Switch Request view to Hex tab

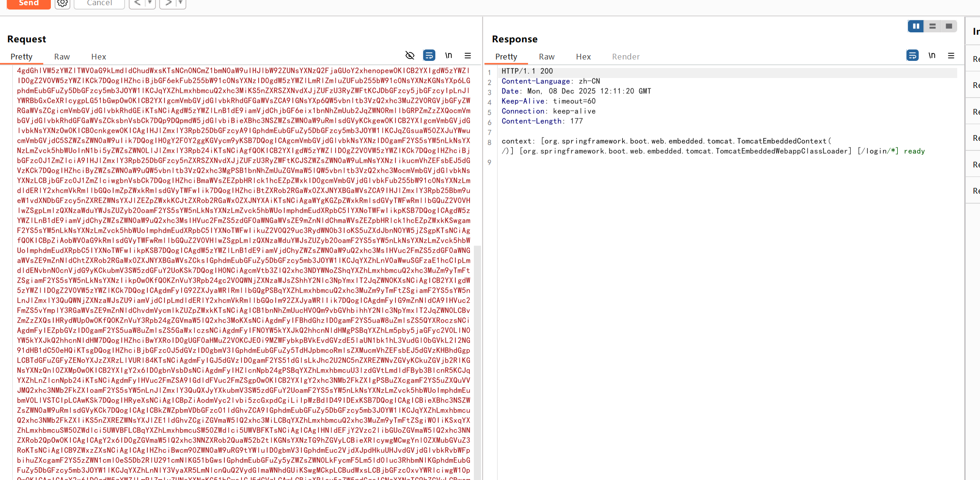tap(98, 57)
